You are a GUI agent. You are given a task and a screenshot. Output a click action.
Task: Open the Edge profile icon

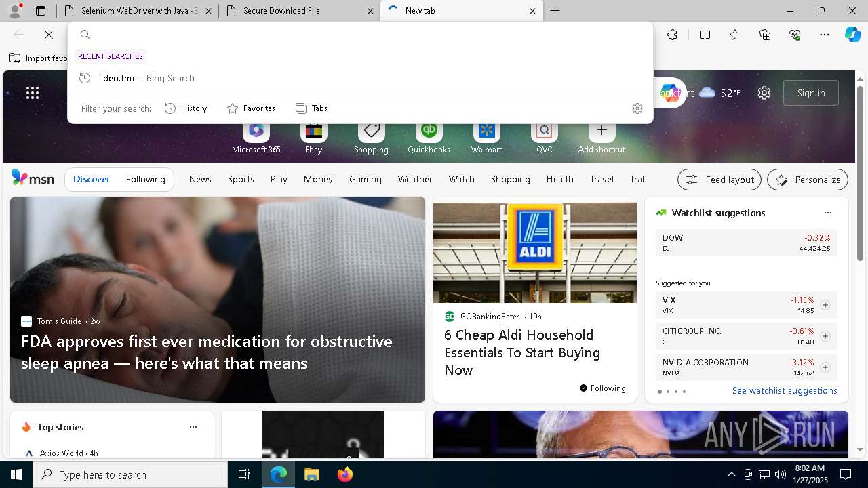click(x=15, y=11)
